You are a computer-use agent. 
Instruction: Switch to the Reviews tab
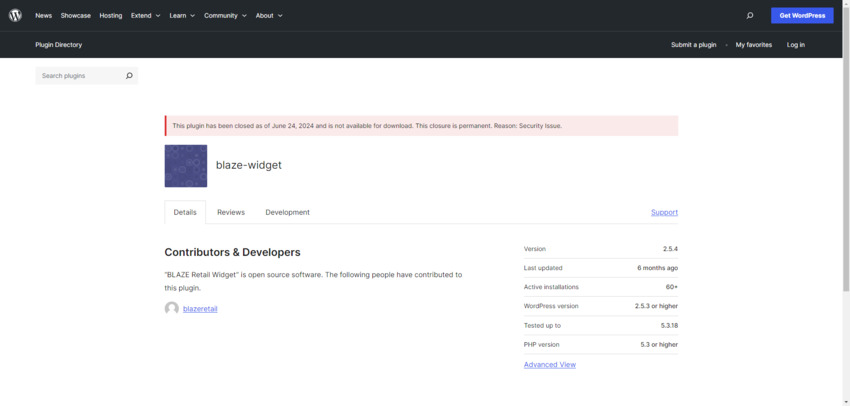click(231, 212)
